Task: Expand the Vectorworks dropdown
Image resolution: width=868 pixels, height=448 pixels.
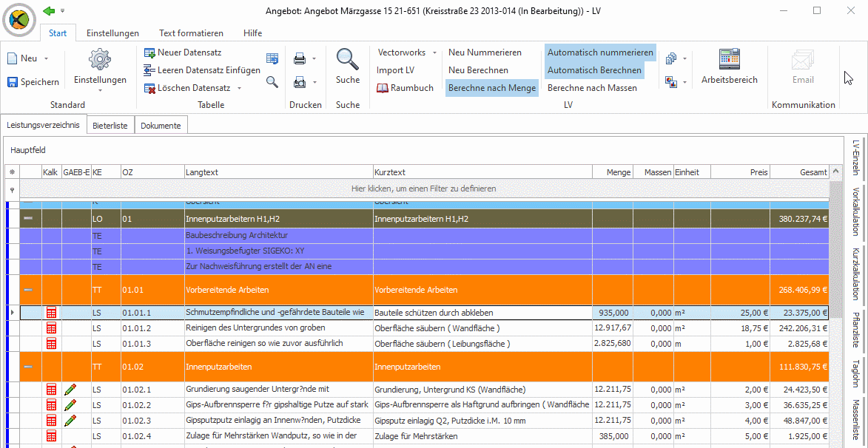Action: click(x=435, y=53)
